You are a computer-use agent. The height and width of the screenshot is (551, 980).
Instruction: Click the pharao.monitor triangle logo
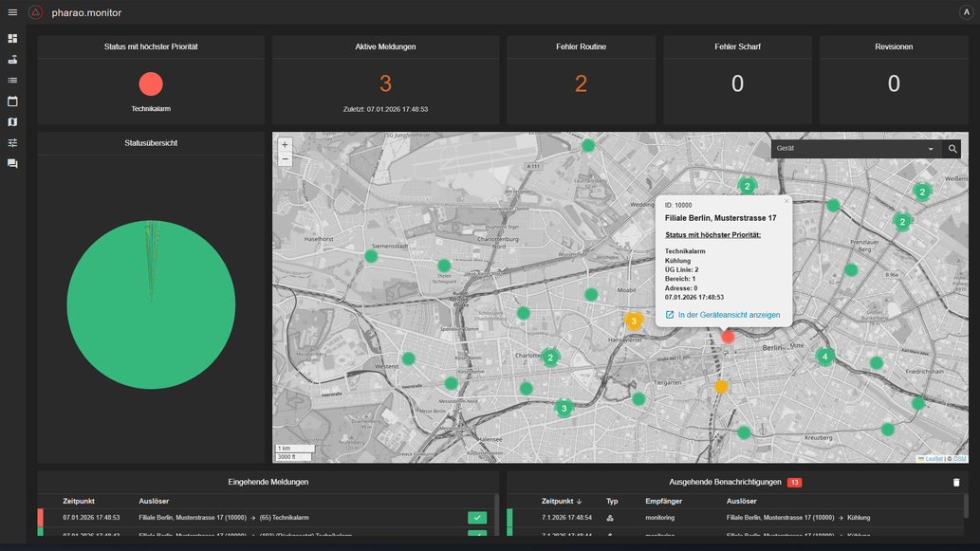(36, 12)
